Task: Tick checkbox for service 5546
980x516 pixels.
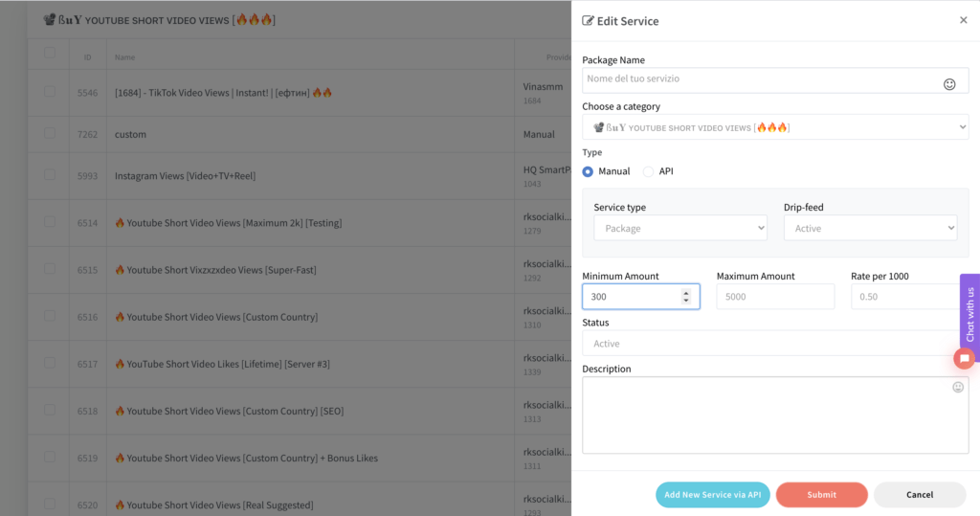Action: click(x=50, y=92)
